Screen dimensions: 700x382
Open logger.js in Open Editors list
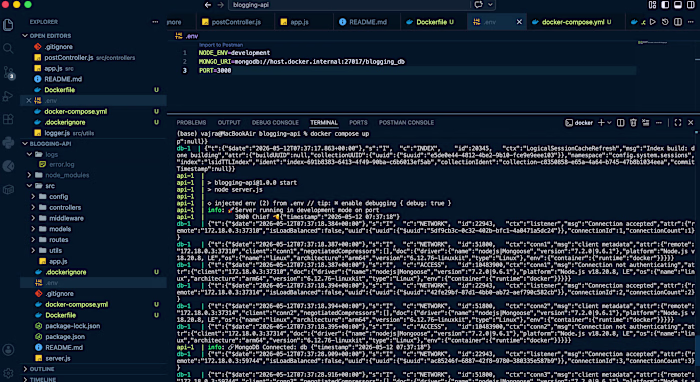coord(93,133)
